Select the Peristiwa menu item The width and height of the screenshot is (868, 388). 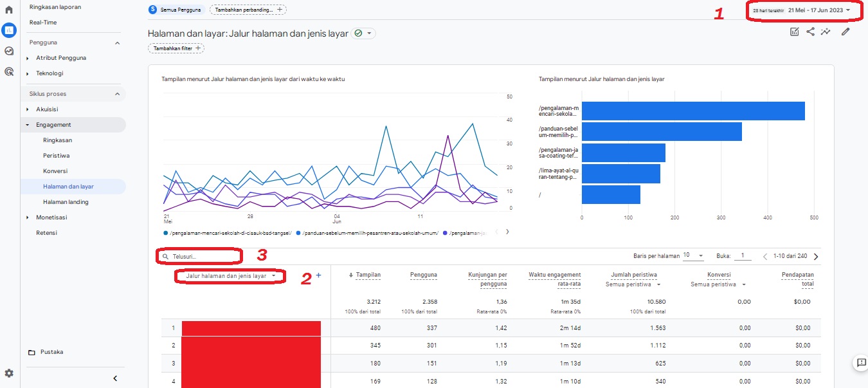click(x=57, y=156)
